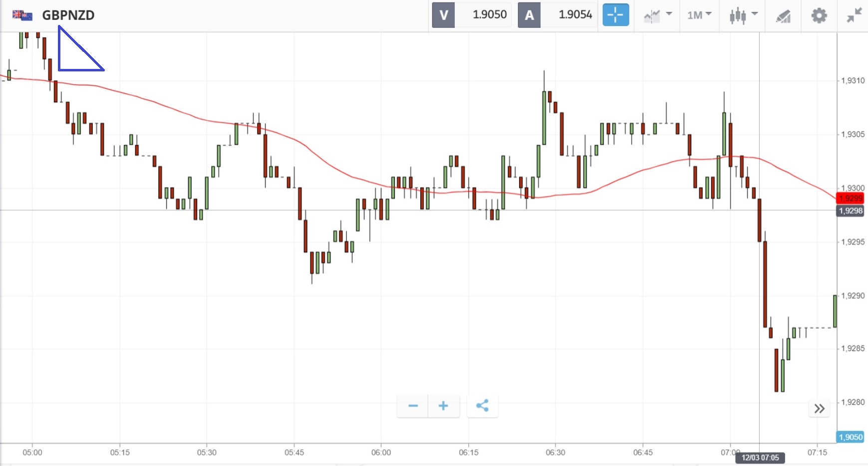Click the red 1.9299 moving average label

click(851, 198)
